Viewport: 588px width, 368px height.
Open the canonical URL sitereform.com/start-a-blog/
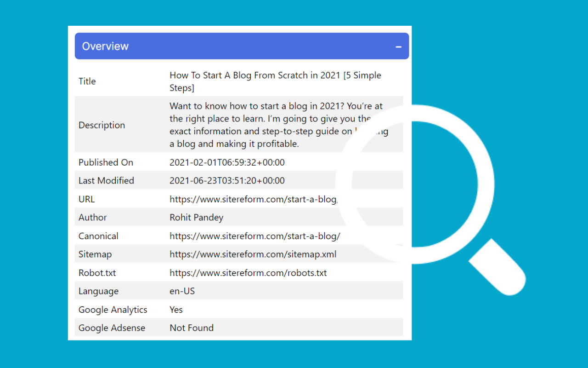(255, 236)
